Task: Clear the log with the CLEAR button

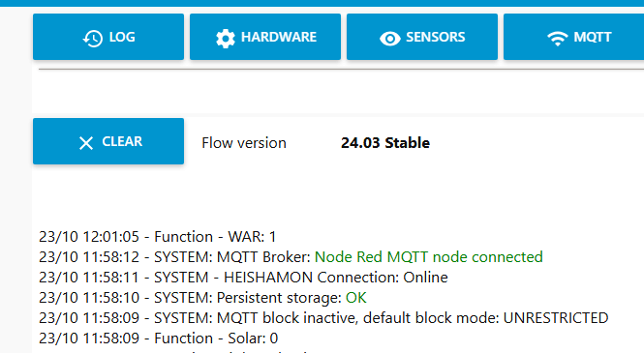Action: tap(108, 141)
